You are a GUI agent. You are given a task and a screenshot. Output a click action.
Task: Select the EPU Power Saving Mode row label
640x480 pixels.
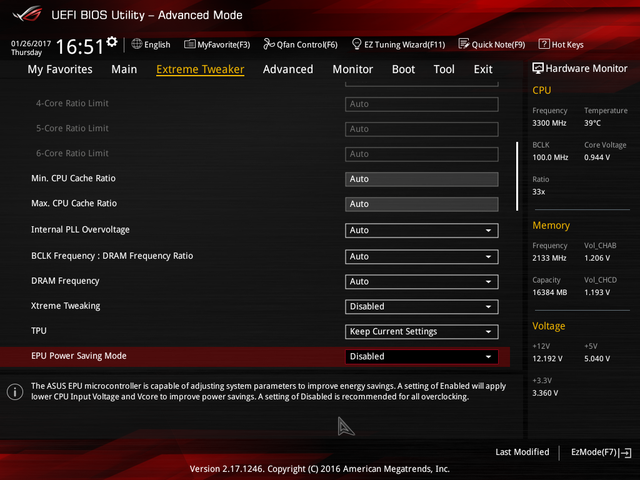click(x=79, y=356)
